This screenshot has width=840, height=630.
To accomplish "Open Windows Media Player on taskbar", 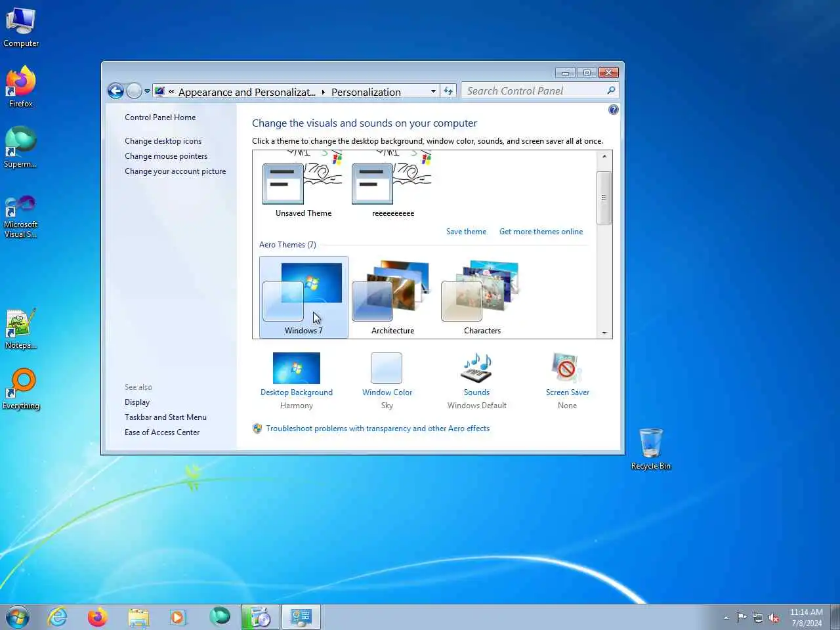I will (178, 617).
